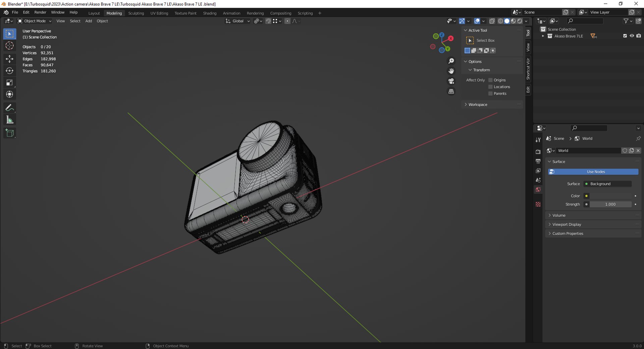This screenshot has width=644, height=349.
Task: Toggle X-ray mode in viewport header
Action: (x=492, y=21)
